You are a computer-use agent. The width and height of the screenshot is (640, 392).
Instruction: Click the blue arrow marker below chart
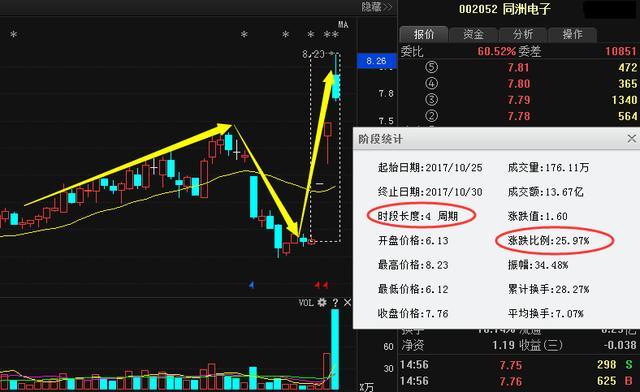coord(251,285)
